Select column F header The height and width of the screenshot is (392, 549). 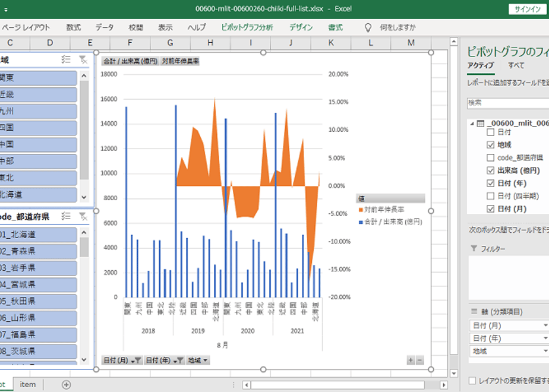[x=130, y=43]
